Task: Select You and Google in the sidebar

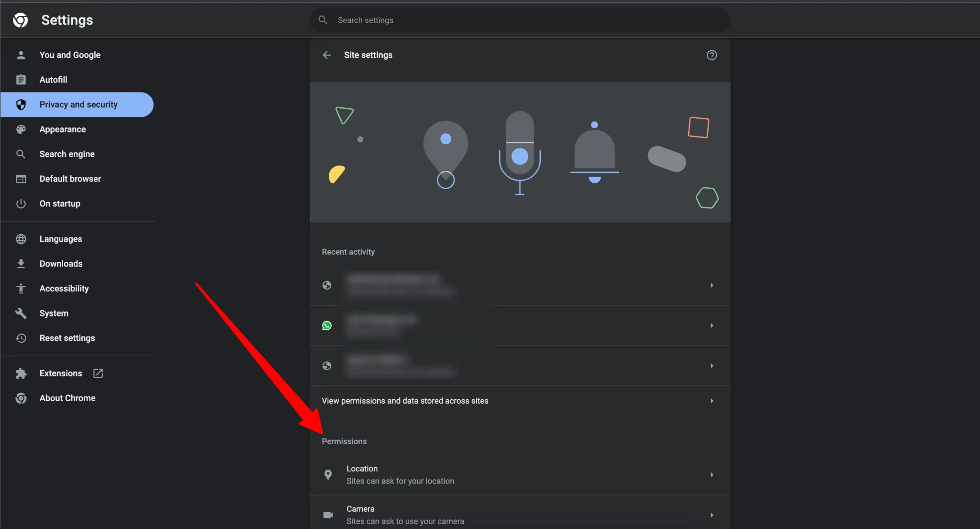Action: pos(70,55)
